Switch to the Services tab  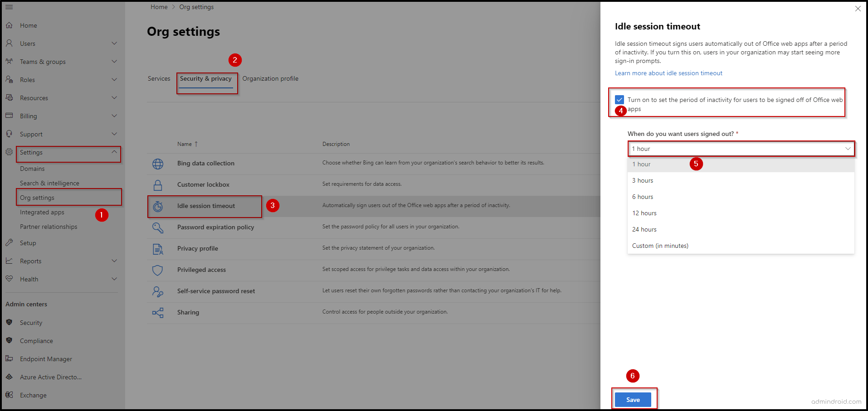tap(159, 78)
